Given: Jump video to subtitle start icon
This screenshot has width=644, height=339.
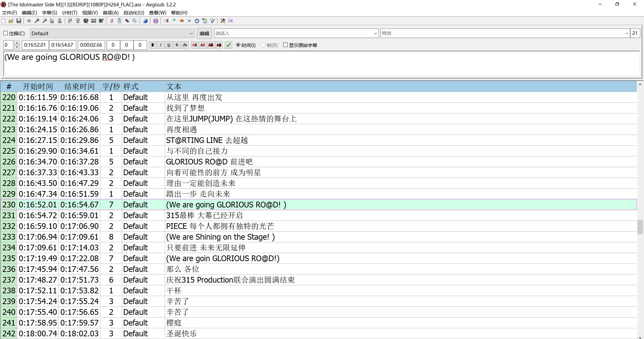Looking at the screenshot, I should 52,21.
